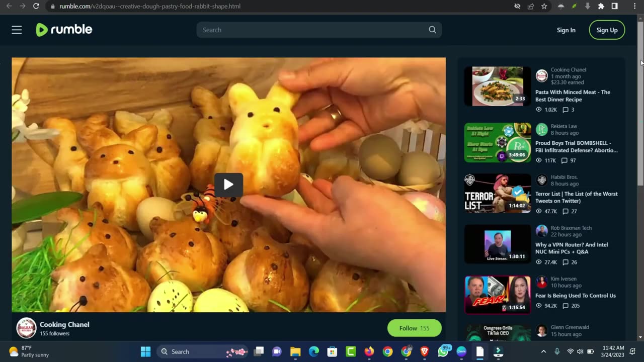
Task: Click the Sign Up button
Action: [607, 30]
